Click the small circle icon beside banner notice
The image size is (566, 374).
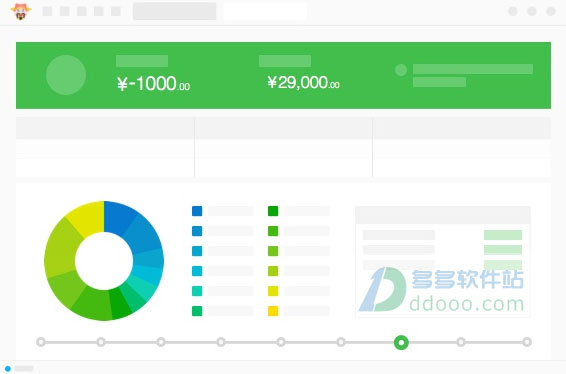coord(401,70)
